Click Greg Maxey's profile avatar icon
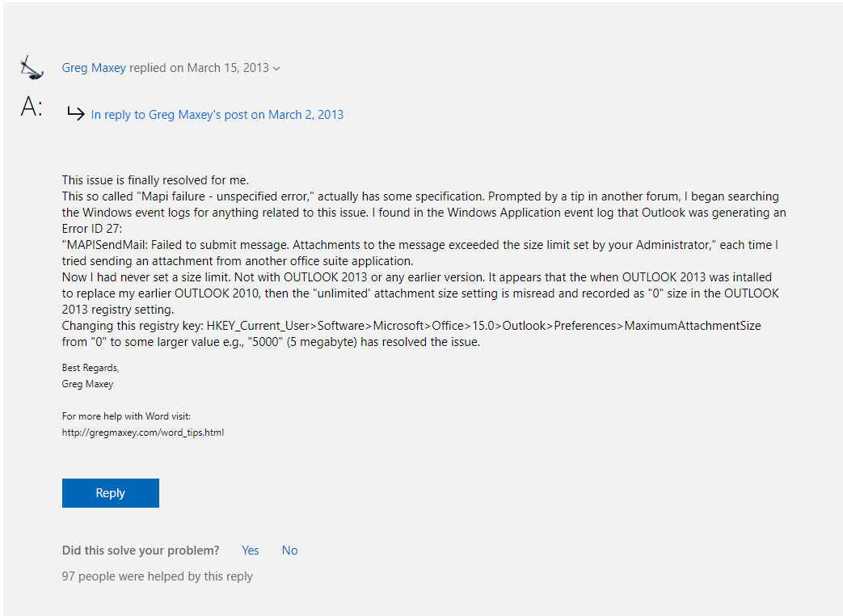Screen dimensions: 843x616 (31, 68)
